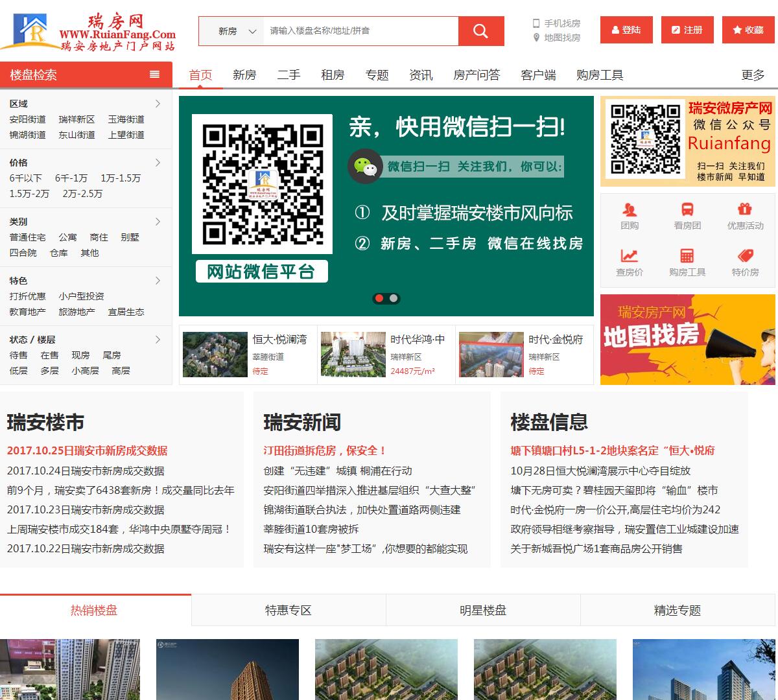Expand the 价格 category arrow
The image size is (778, 700).
click(158, 163)
